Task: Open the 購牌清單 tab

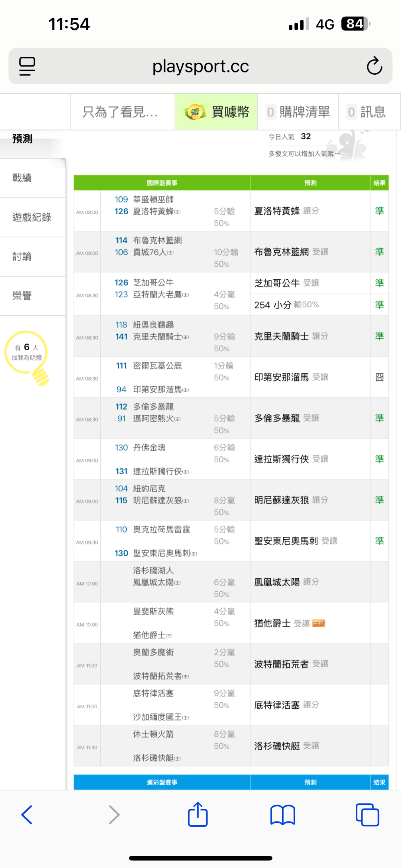Action: (x=298, y=112)
